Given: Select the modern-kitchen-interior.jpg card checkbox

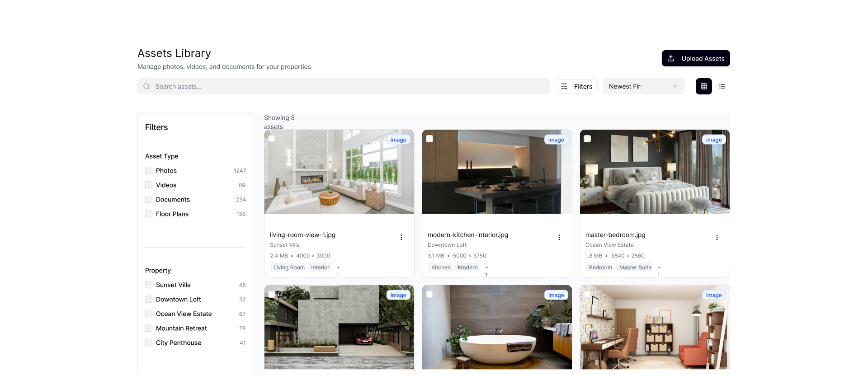Looking at the screenshot, I should click(429, 139).
